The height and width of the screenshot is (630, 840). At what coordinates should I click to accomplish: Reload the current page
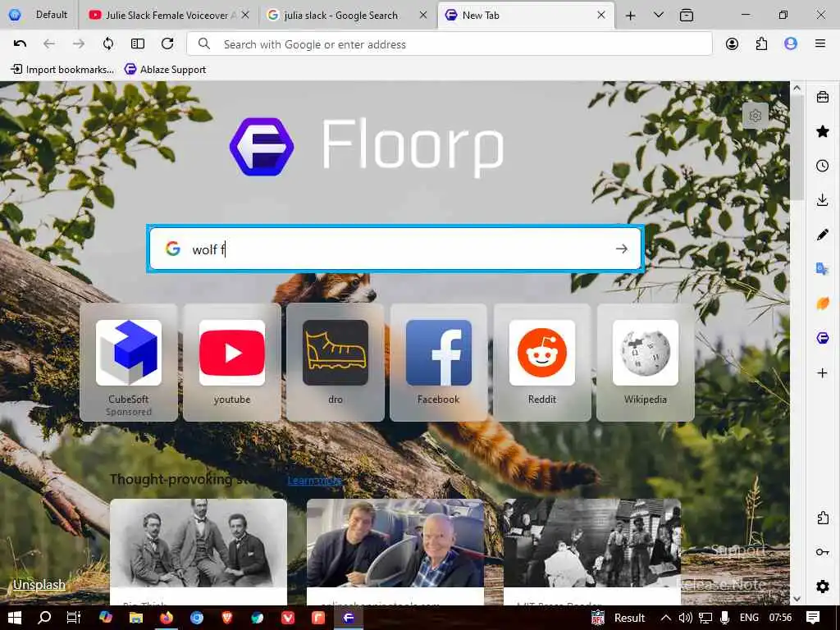[x=167, y=44]
